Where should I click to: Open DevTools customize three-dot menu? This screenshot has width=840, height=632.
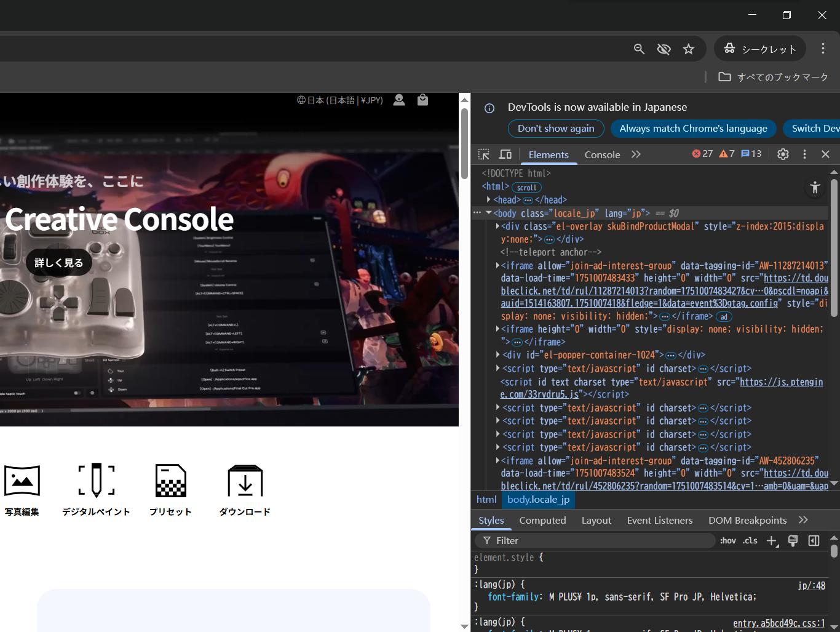(804, 154)
